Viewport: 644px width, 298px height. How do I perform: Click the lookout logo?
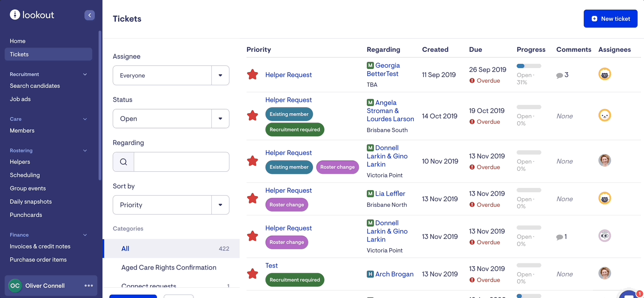click(x=32, y=15)
